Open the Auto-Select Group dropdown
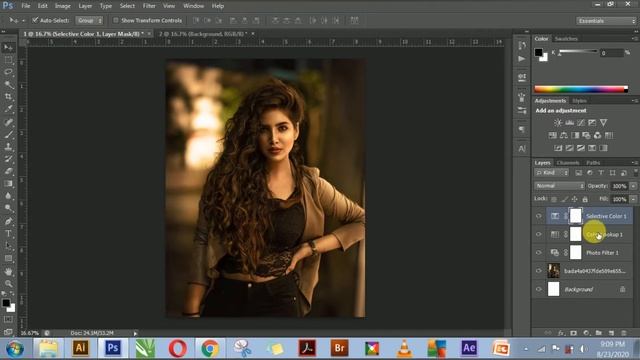Image resolution: width=640 pixels, height=360 pixels. [x=89, y=20]
